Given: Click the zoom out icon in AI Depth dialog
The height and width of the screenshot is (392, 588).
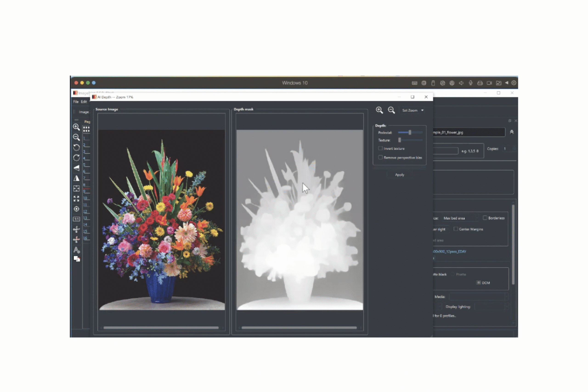Looking at the screenshot, I should tap(391, 110).
